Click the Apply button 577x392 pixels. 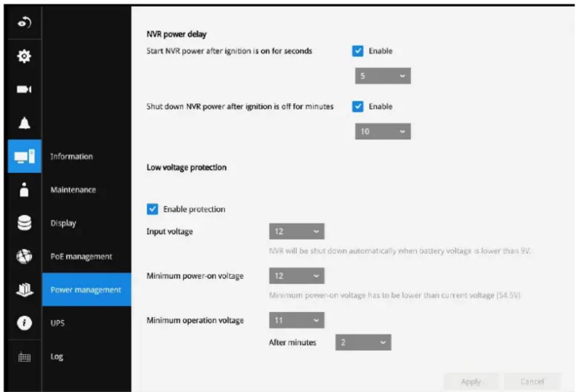(x=471, y=382)
